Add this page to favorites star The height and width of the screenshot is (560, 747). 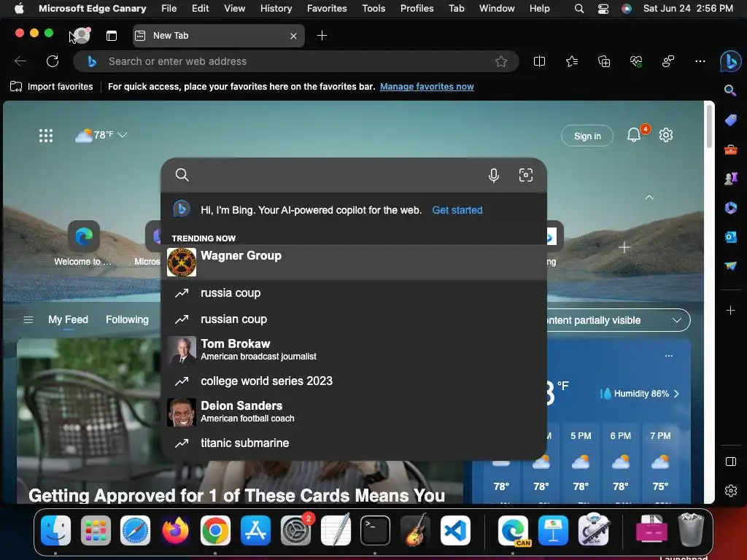click(x=500, y=61)
